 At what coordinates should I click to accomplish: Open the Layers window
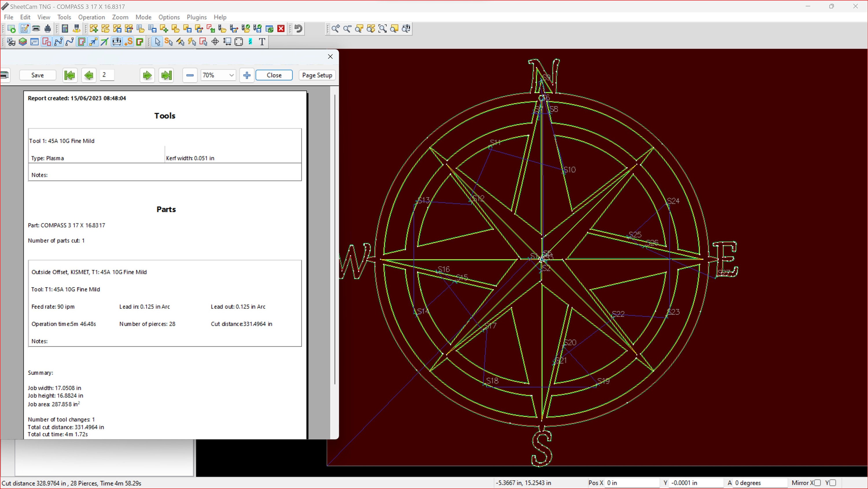tap(23, 41)
